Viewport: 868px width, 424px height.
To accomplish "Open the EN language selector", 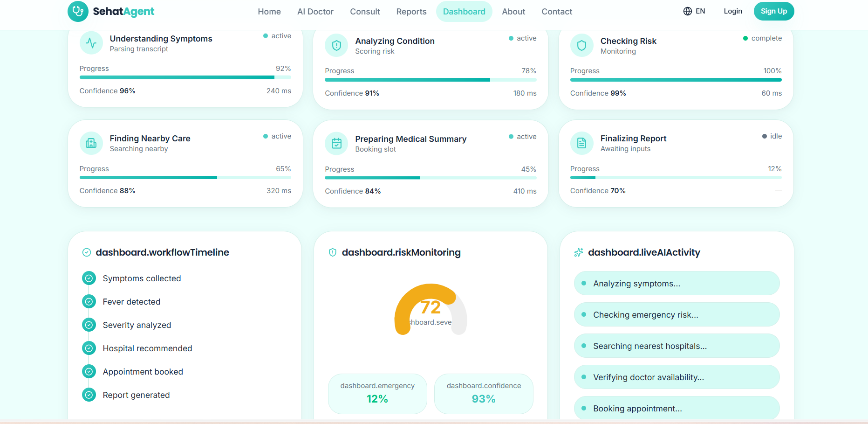I will pyautogui.click(x=694, y=11).
